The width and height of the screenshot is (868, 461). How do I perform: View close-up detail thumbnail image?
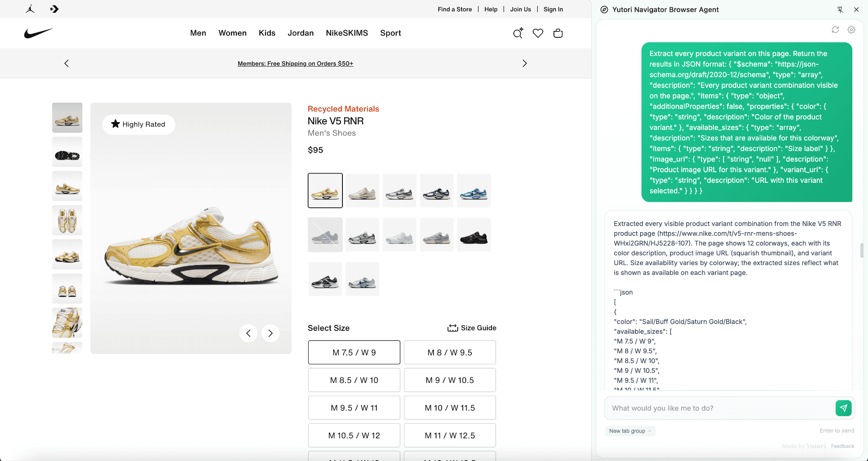(x=67, y=323)
